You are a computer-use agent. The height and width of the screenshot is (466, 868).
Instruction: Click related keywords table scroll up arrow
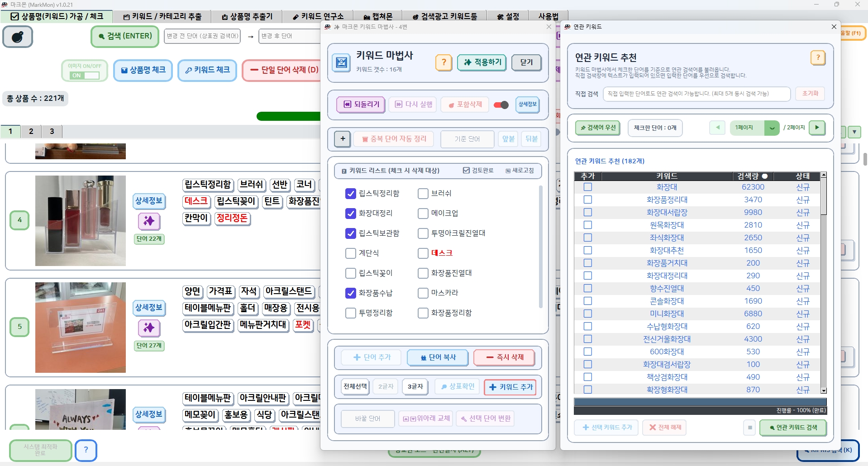pyautogui.click(x=824, y=175)
